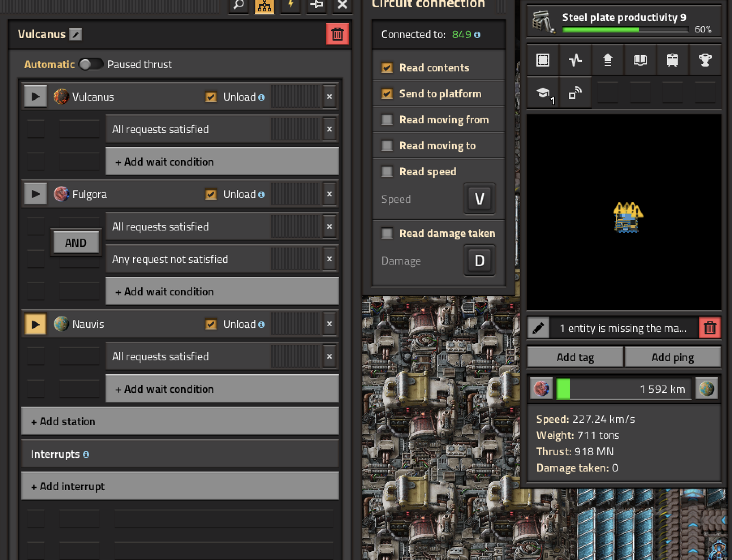The width and height of the screenshot is (732, 560).
Task: Enable Read speed checkbox
Action: point(387,172)
